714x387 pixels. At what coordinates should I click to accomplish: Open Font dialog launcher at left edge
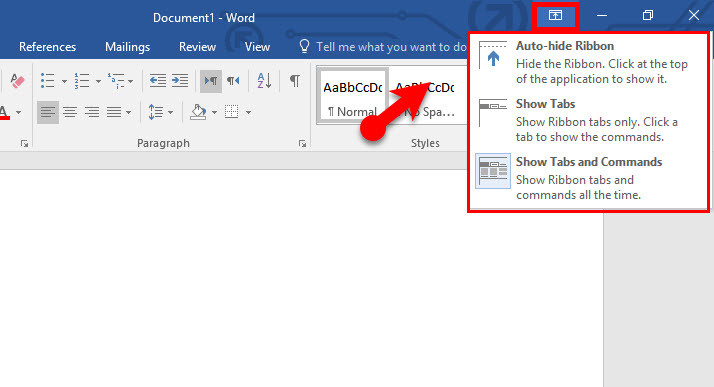pos(24,144)
